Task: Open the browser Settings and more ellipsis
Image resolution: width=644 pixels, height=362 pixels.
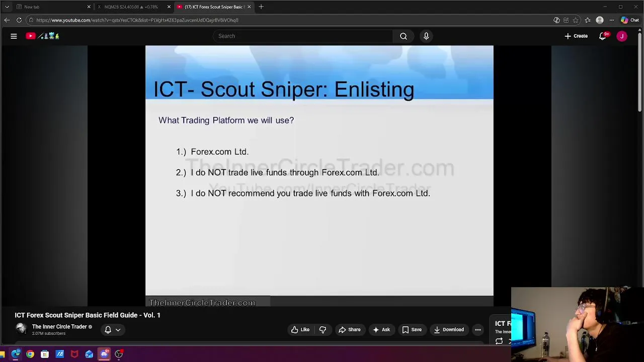Action: 612,20
